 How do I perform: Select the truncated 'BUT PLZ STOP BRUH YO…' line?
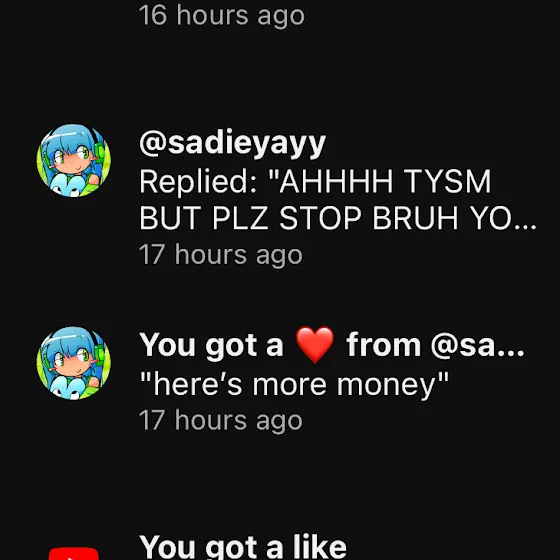click(338, 218)
